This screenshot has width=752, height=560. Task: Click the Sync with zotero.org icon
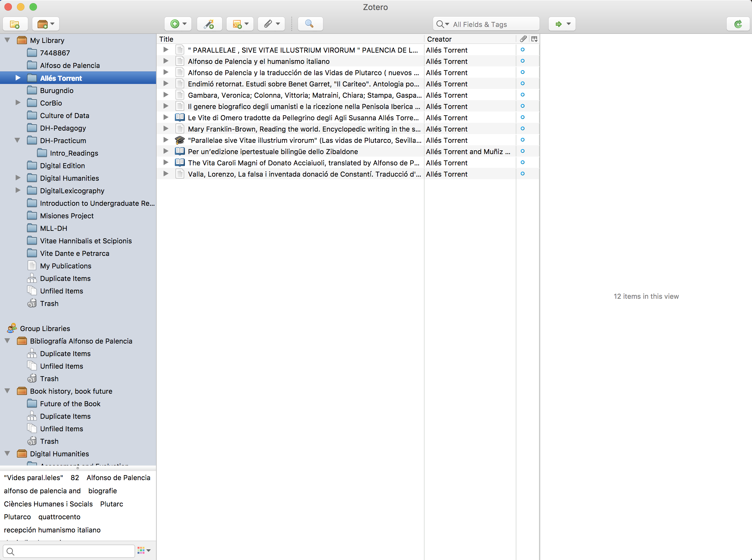pyautogui.click(x=738, y=24)
